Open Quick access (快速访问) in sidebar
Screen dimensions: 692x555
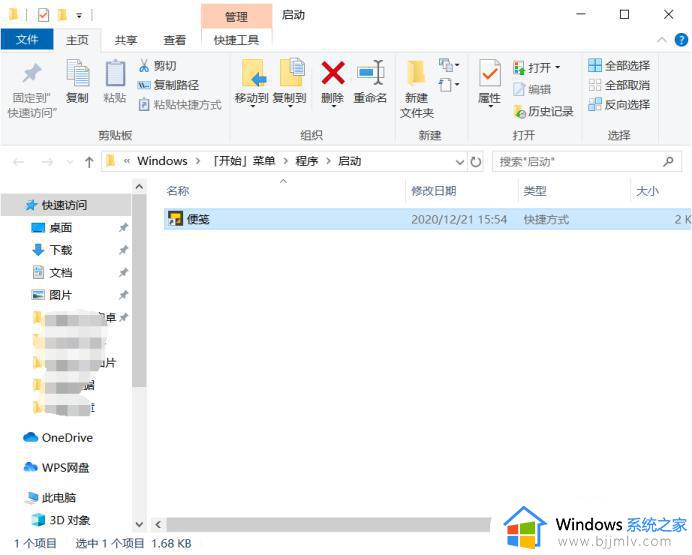[x=66, y=205]
